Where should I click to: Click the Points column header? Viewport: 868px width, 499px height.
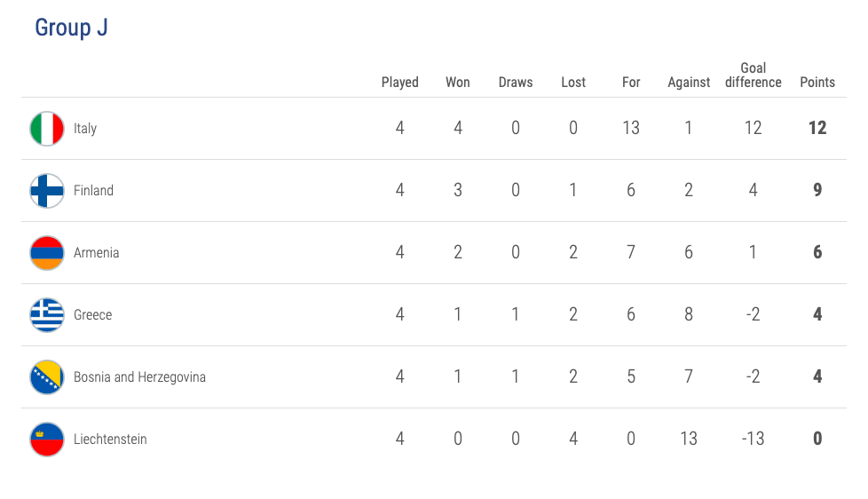point(817,83)
